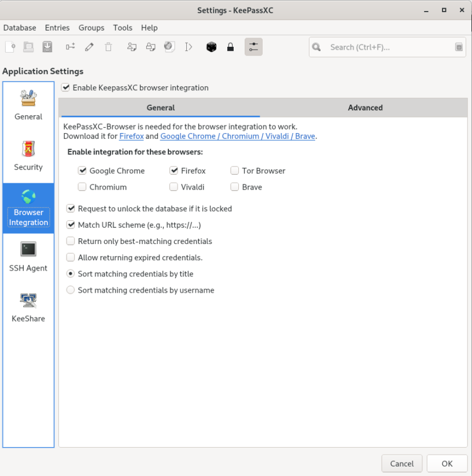This screenshot has height=476, width=472.
Task: Open the Tools menu
Action: point(122,27)
